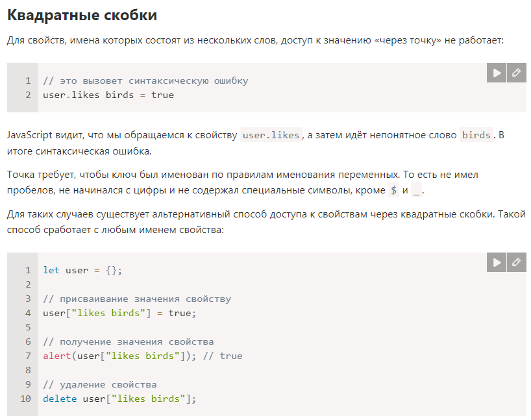Click inline code user.likes in paragraph
Image resolution: width=531 pixels, height=420 pixels.
(x=271, y=135)
